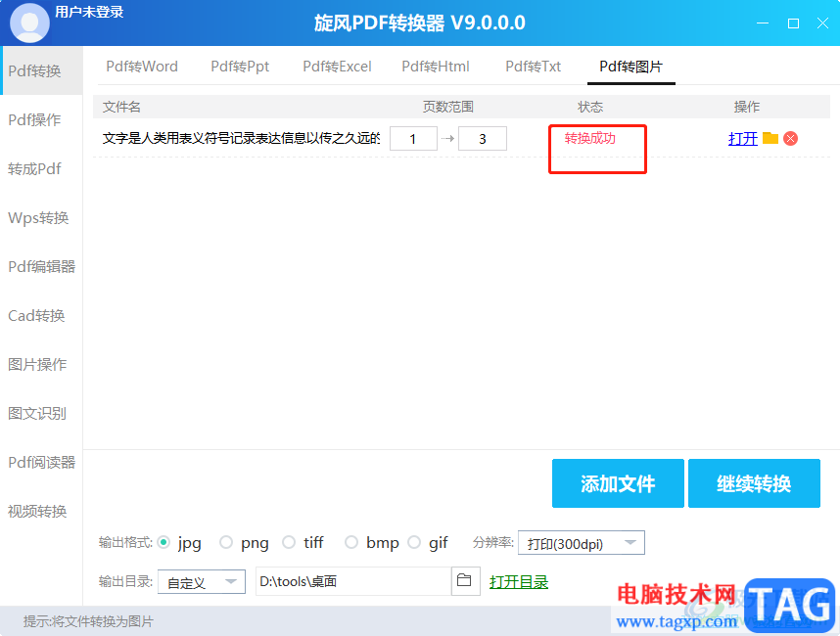This screenshot has width=840, height=636.
Task: Click the 文件名 column header
Action: click(x=121, y=107)
